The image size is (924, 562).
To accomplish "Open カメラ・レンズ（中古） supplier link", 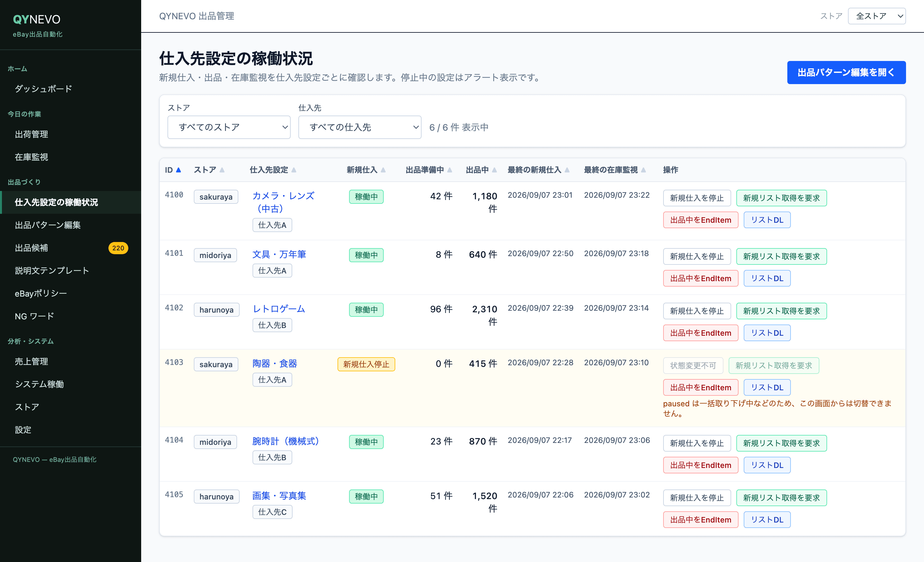I will click(x=283, y=202).
